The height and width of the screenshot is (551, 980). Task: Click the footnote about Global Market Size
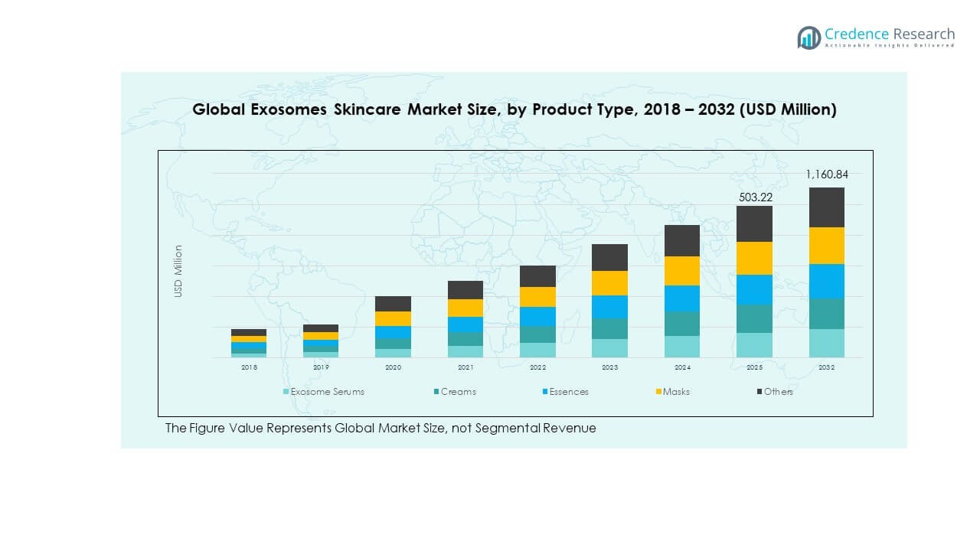[x=381, y=429]
